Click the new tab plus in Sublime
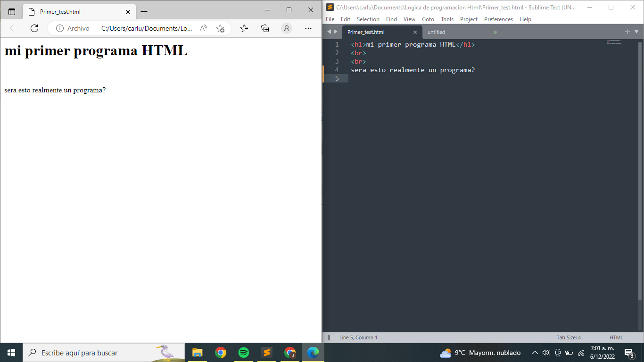The width and height of the screenshot is (644, 362). 627,32
